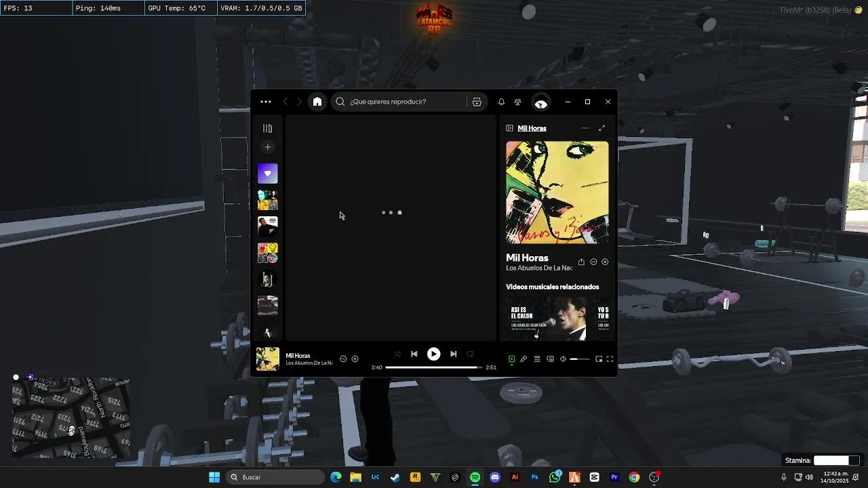Click the magnifying glass search icon

click(x=340, y=102)
